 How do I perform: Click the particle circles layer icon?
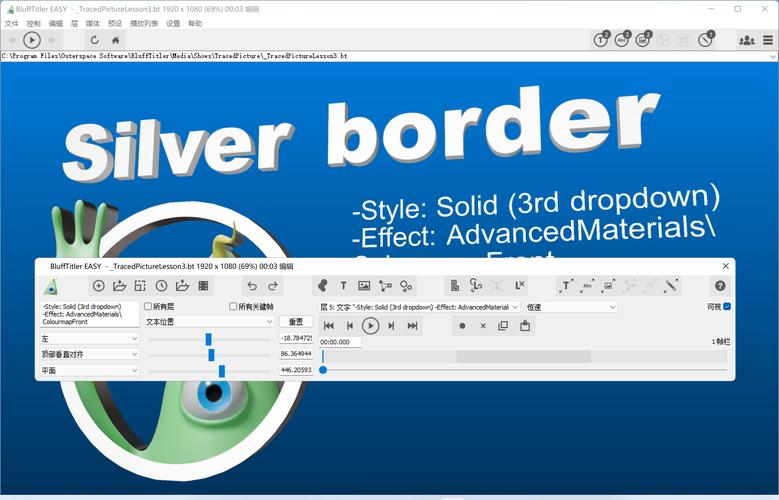tap(406, 286)
